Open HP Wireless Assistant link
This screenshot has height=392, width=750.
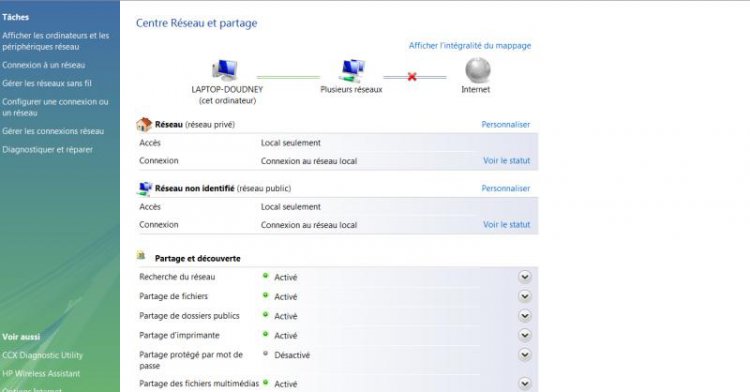coord(41,373)
